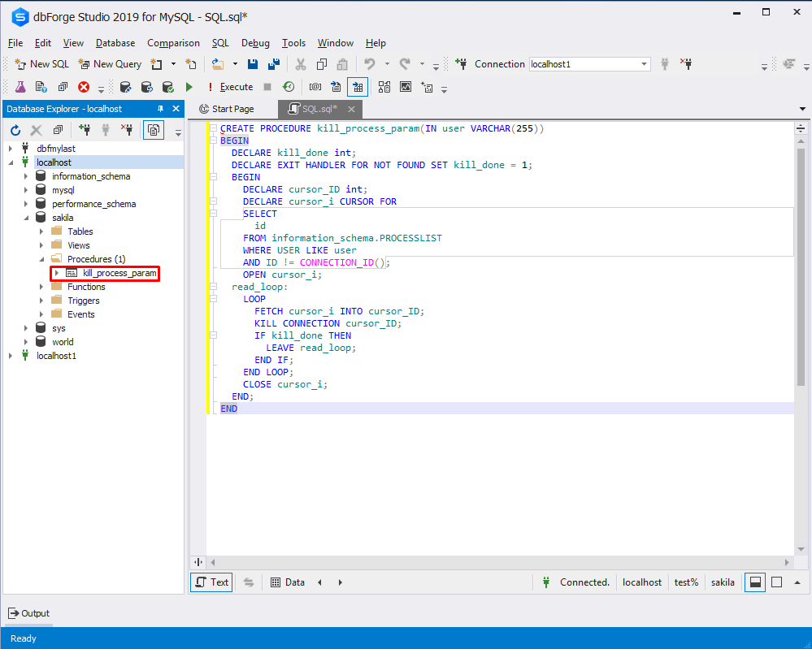Collapse the read_loop code fold marker
Viewport: 812px width, 649px height.
[x=213, y=286]
